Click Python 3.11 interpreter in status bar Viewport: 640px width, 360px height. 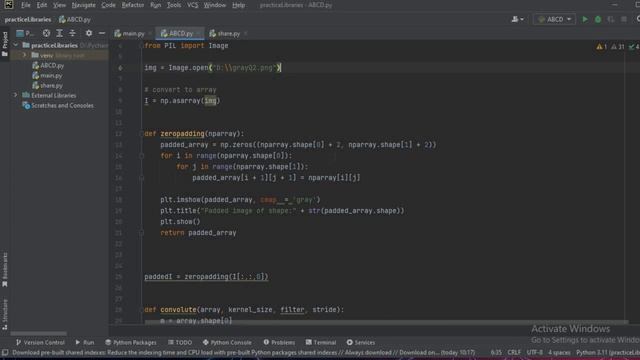tap(608, 352)
